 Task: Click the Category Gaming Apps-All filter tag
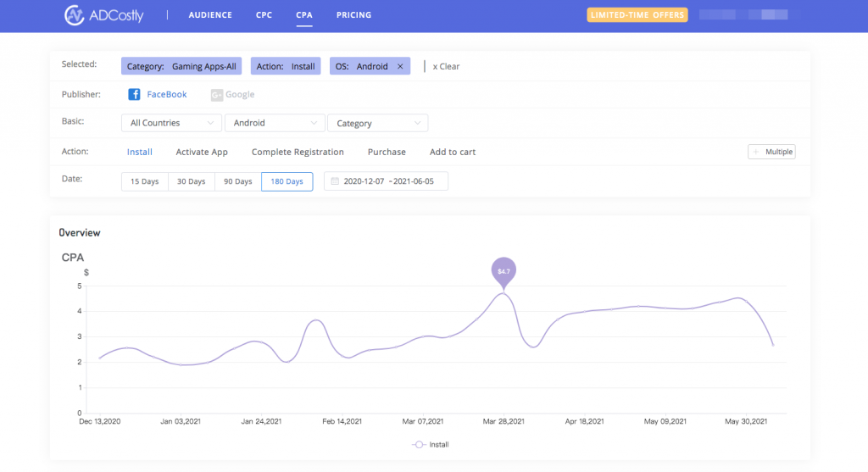[x=181, y=66]
